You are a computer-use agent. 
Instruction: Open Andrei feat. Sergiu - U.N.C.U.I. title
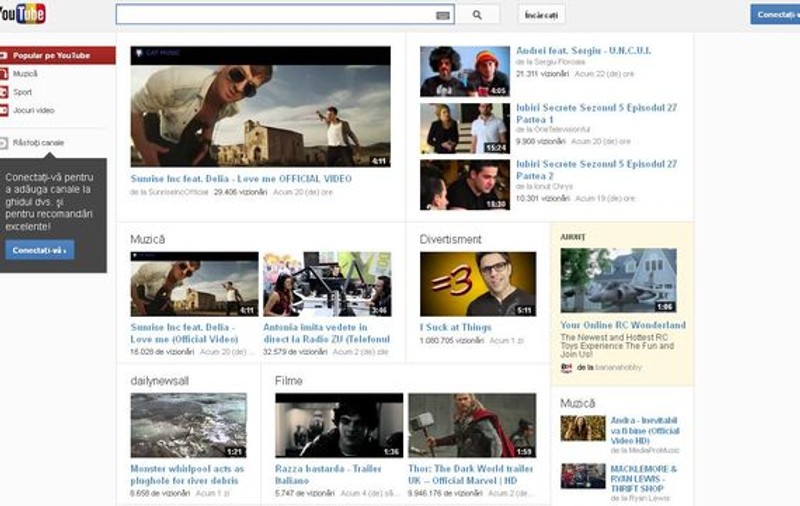click(x=584, y=50)
